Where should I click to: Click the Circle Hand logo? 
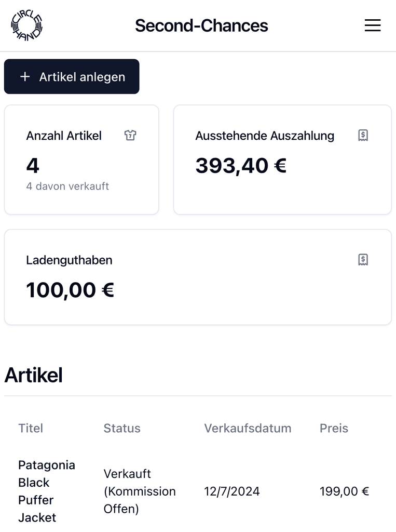pos(27,25)
